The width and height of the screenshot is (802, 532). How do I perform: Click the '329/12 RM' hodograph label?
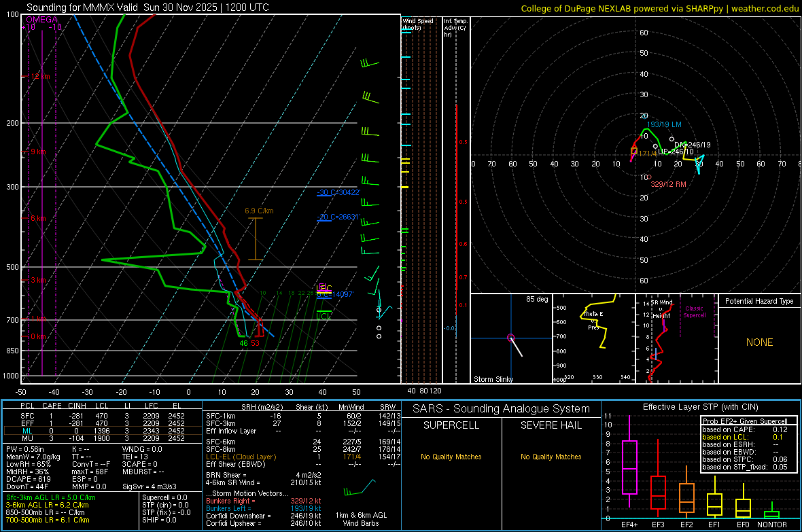(669, 184)
